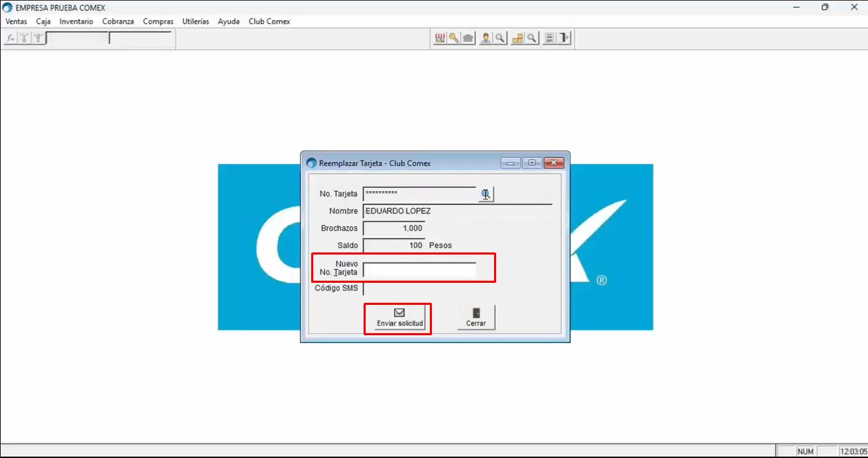Open the Club Comex menu
Viewport: 868px width, 458px height.
[269, 21]
